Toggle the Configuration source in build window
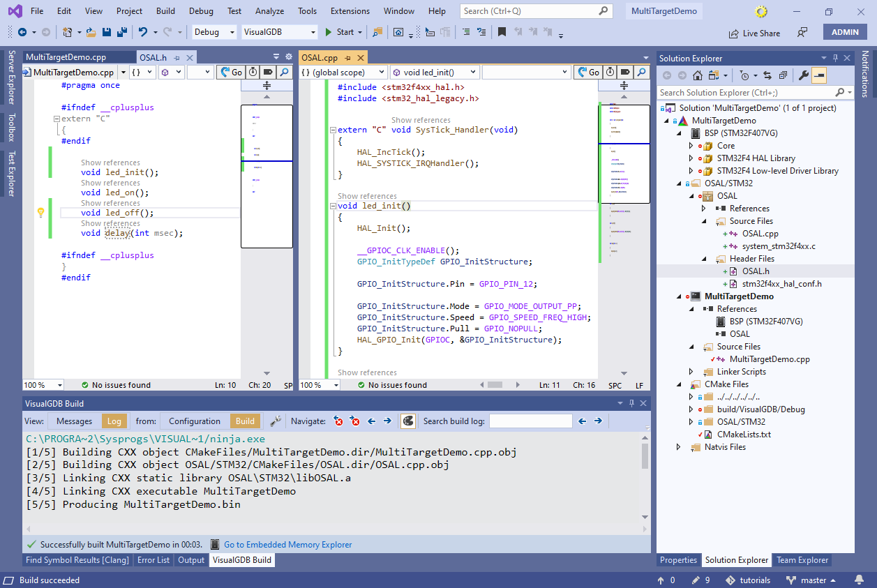The image size is (877, 588). point(195,421)
